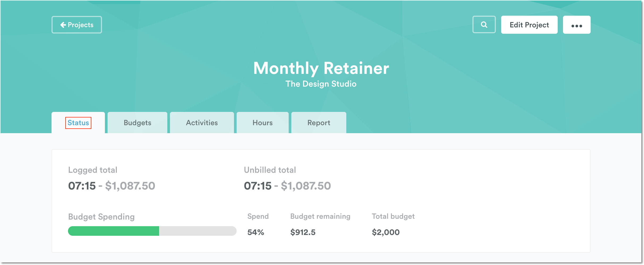The image size is (644, 265).
Task: Click the Budget Spending progress bar
Action: 152,231
